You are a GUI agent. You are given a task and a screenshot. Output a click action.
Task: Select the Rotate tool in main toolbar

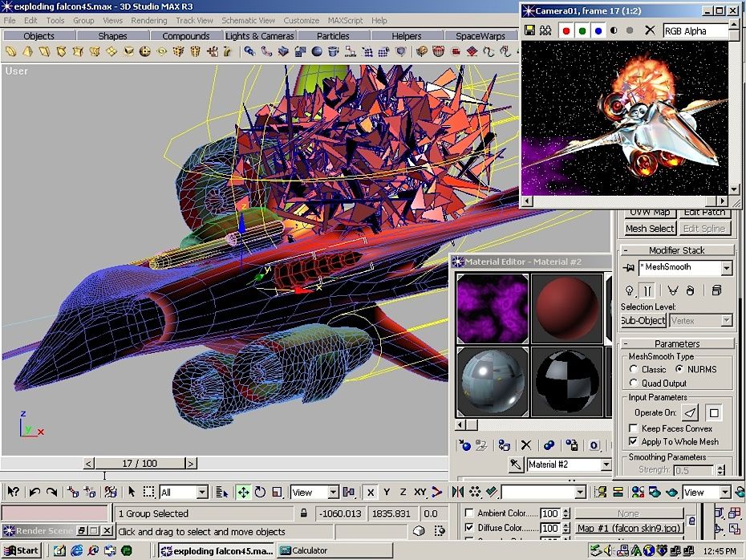point(260,492)
